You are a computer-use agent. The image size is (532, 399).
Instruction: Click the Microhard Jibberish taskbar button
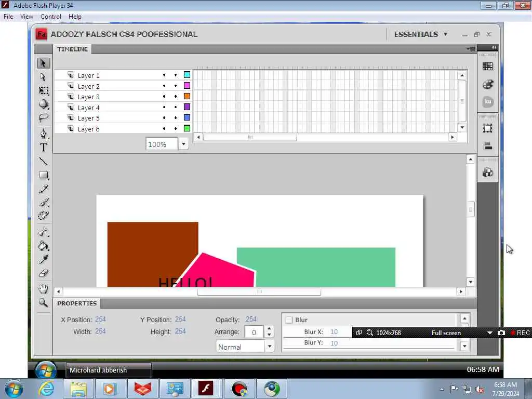pyautogui.click(x=109, y=370)
